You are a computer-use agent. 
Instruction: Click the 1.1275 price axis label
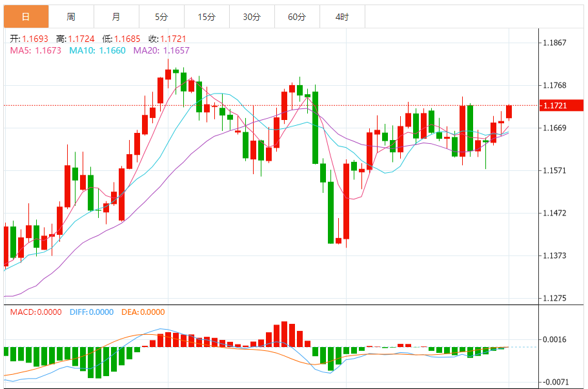point(554,298)
